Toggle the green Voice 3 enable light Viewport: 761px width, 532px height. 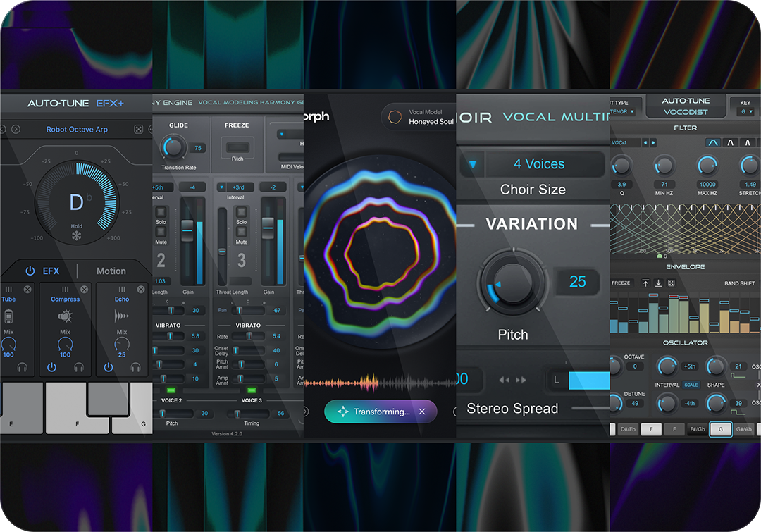[252, 390]
